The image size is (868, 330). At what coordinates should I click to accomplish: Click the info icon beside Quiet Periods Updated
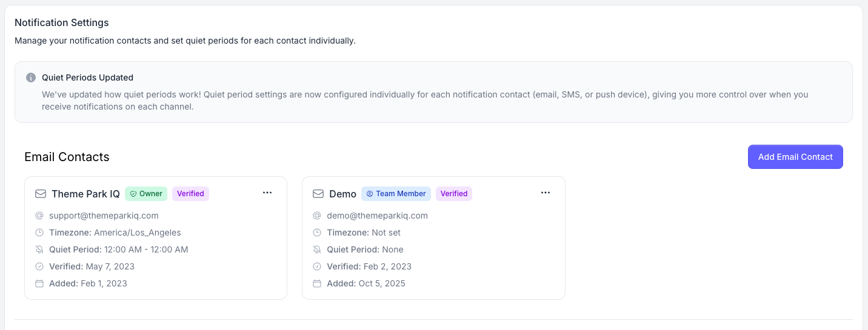[x=31, y=78]
